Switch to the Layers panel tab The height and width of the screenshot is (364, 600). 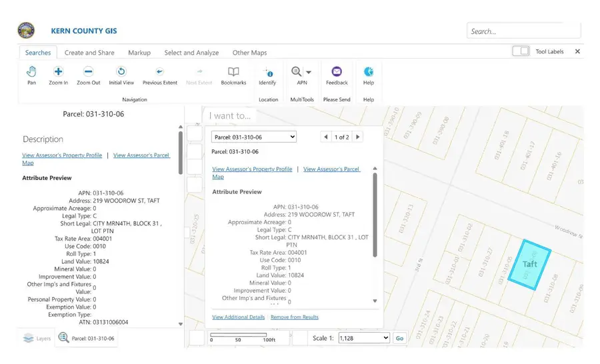(37, 339)
